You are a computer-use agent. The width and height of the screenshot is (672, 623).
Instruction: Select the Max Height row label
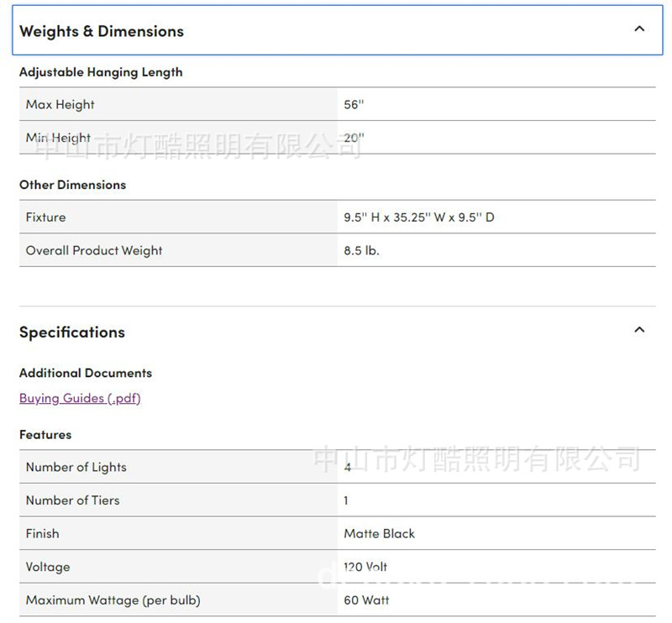coord(60,104)
